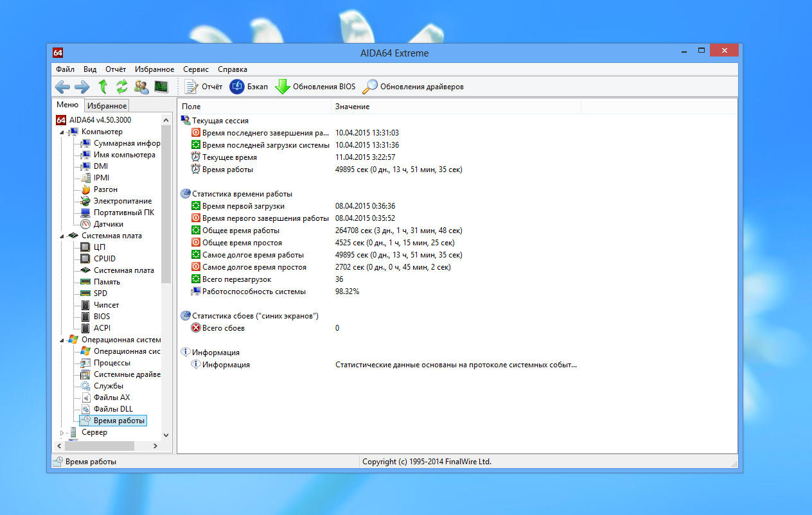Select Системная плата child item below CPUID

[x=118, y=270]
